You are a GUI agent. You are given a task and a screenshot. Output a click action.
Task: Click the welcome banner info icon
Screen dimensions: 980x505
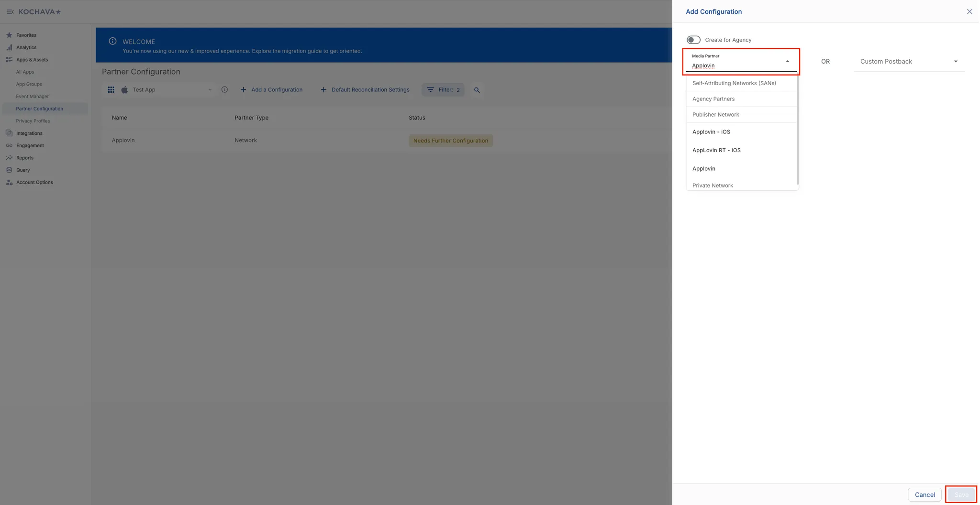coord(112,41)
